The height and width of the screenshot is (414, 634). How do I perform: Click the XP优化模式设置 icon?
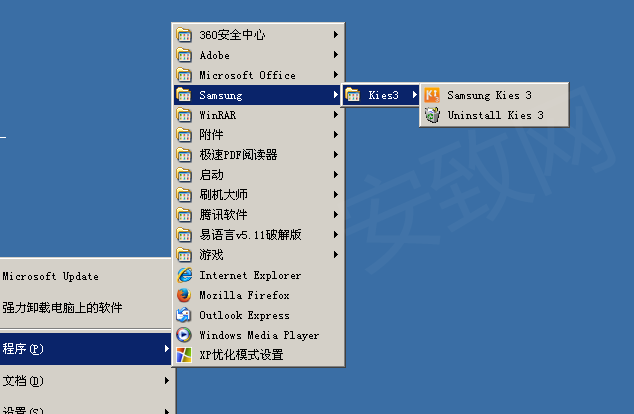[184, 355]
